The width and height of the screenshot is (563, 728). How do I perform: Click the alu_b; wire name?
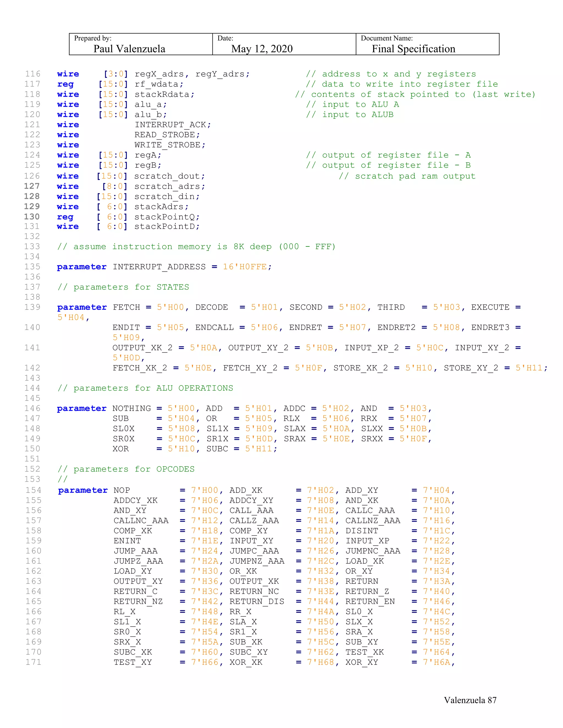coord(151,114)
